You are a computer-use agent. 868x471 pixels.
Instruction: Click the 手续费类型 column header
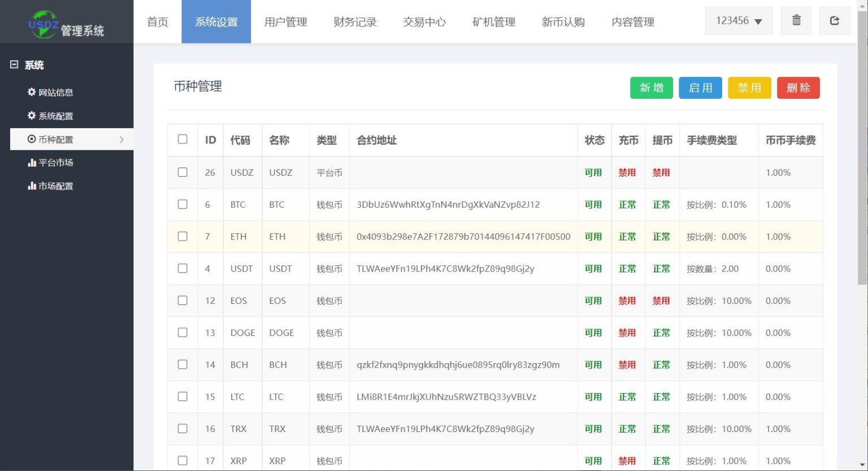(x=712, y=140)
